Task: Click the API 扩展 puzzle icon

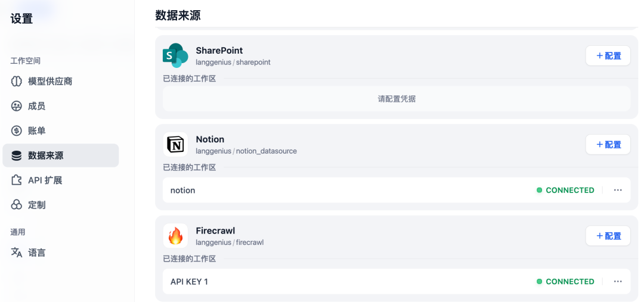Action: 17,180
